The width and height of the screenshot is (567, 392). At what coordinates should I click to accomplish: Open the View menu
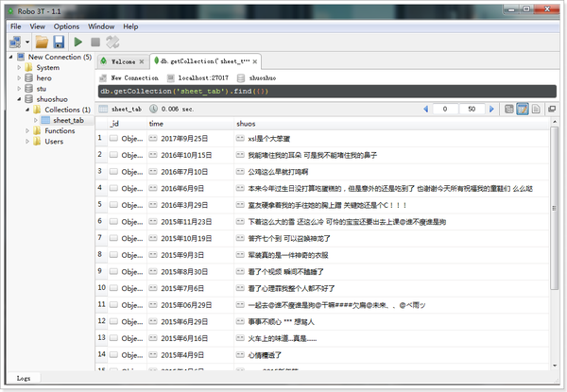37,26
